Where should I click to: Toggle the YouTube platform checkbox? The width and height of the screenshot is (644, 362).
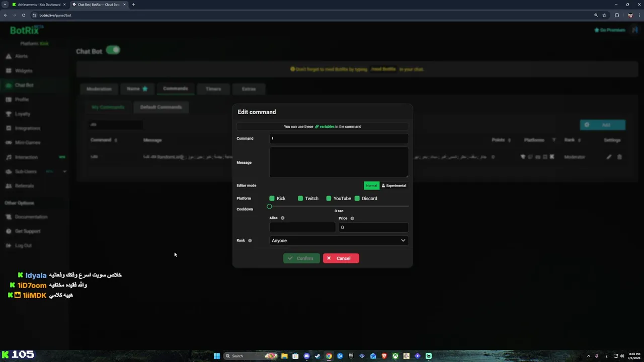click(329, 199)
